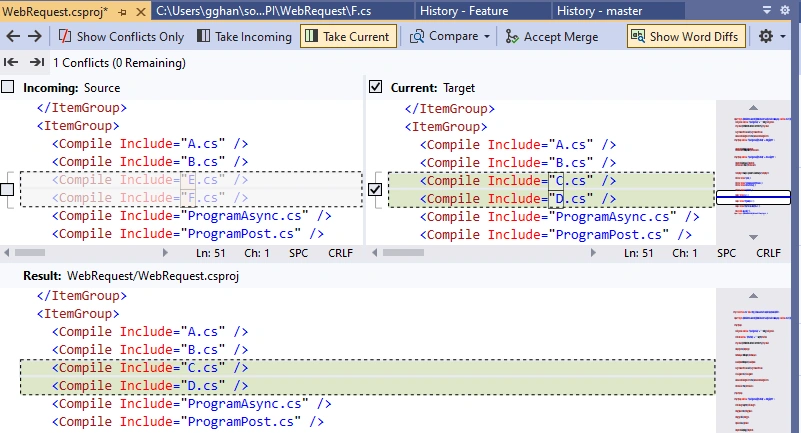The height and width of the screenshot is (433, 801).
Task: Expand the toolbar gear options arrow
Action: coord(783,36)
